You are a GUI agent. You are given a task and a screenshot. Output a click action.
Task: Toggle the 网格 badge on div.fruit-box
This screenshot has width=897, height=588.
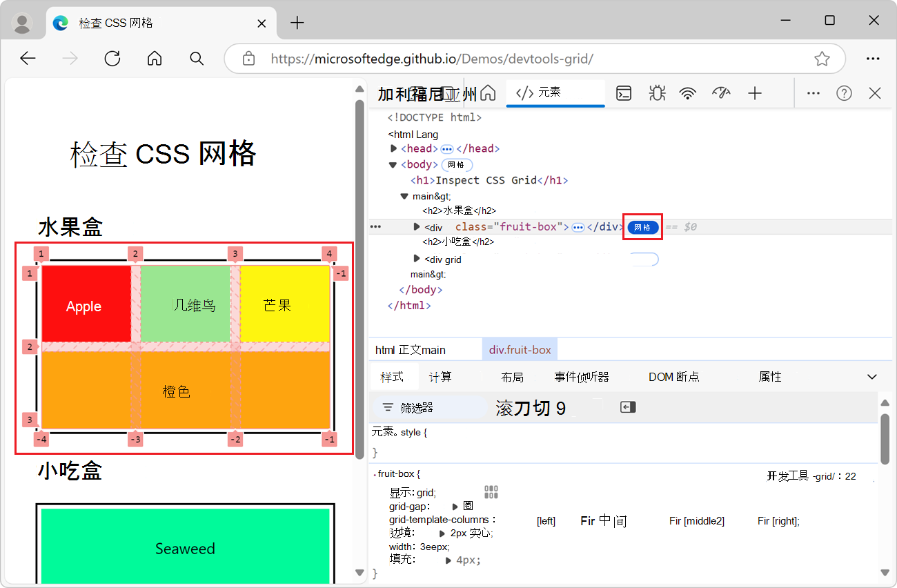[x=642, y=226]
